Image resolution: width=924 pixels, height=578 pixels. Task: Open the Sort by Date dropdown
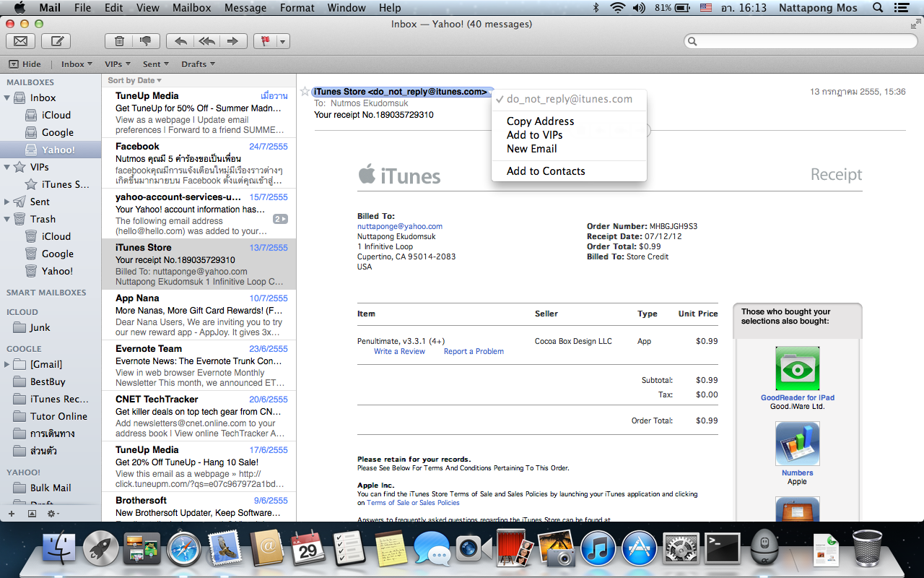pyautogui.click(x=134, y=80)
